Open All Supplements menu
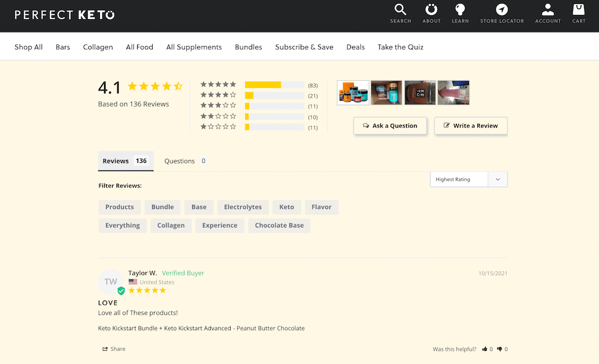The width and height of the screenshot is (599, 364). (x=193, y=47)
